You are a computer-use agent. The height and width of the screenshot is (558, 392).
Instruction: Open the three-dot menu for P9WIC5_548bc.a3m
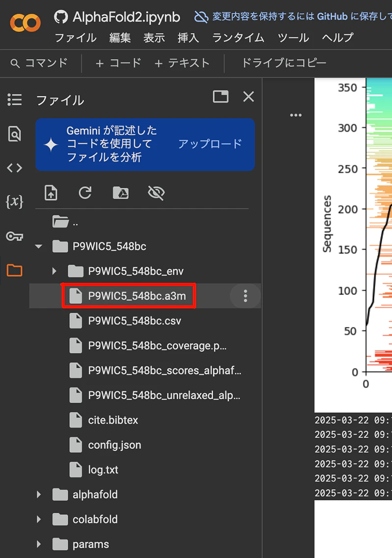246,296
